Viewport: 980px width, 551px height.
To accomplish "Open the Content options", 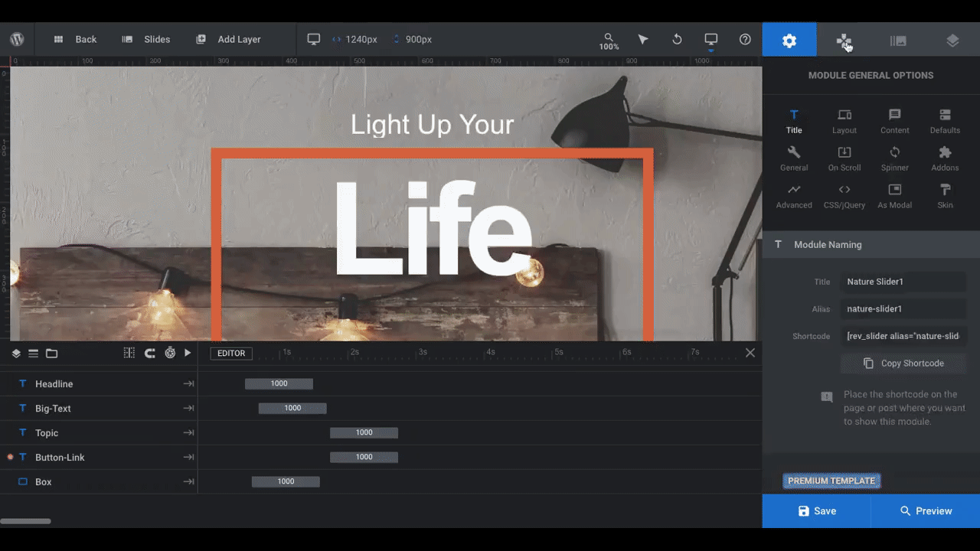I will coord(895,121).
